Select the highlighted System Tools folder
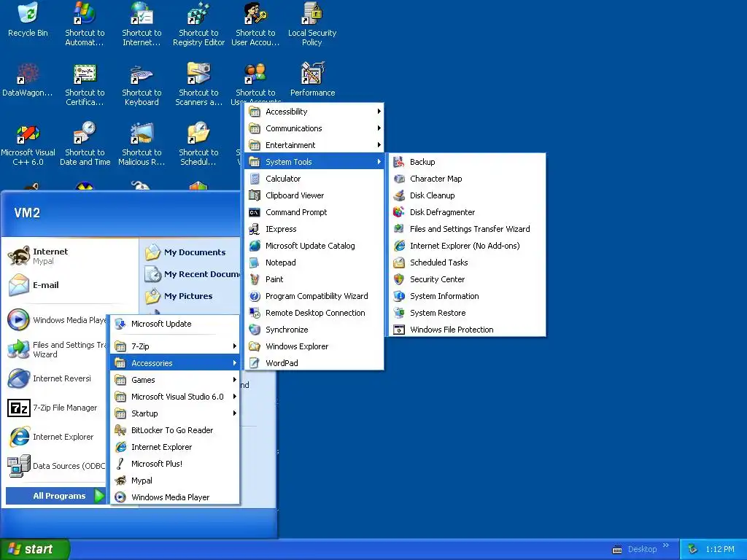 tap(314, 162)
